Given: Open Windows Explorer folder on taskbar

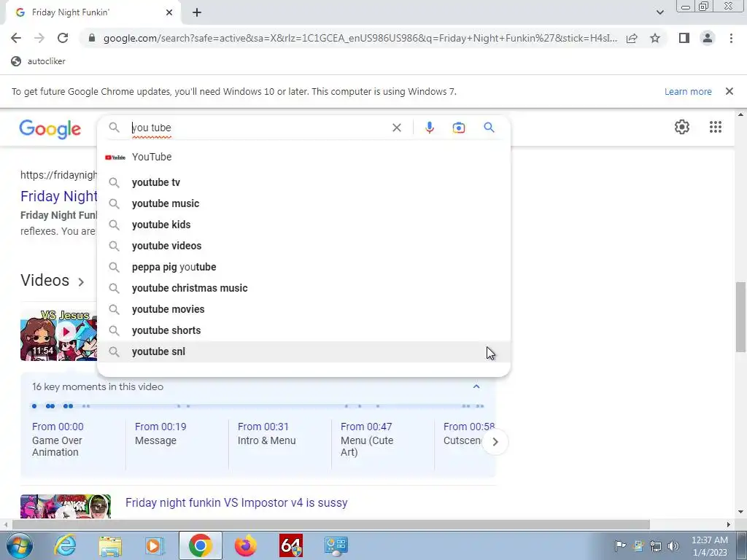Looking at the screenshot, I should pos(110,545).
